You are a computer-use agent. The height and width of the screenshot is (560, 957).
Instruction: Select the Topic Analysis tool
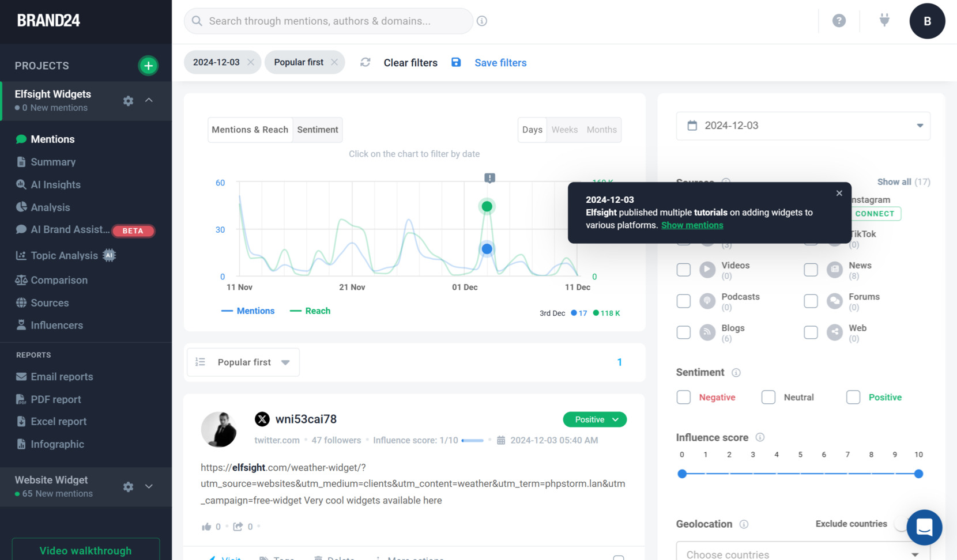tap(65, 255)
